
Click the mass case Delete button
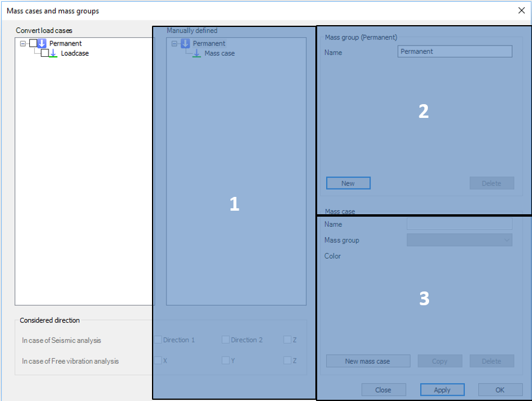coord(492,361)
